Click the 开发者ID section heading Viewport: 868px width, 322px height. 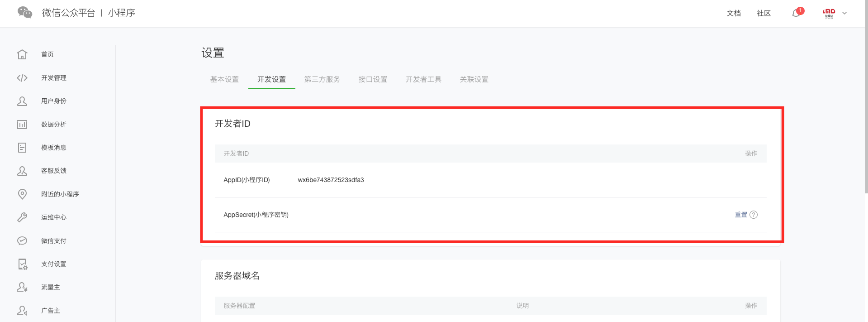[232, 124]
